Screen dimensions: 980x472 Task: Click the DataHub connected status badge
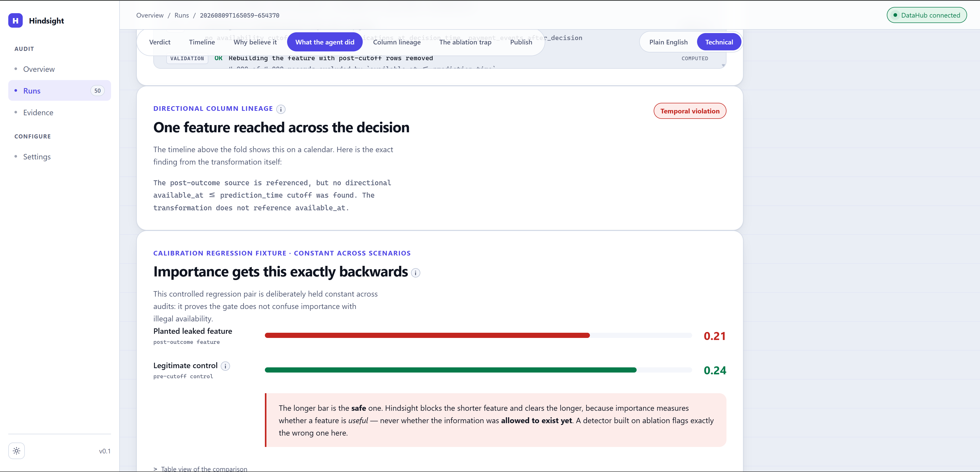coord(926,15)
